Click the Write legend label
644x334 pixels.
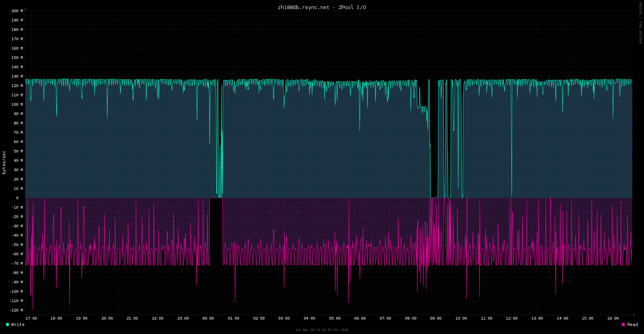pos(18,325)
